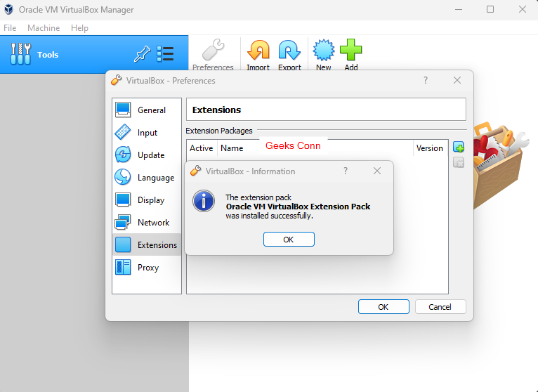Click the Export appliance toolbar button
Viewport: 538px width, 392px height.
coord(289,55)
